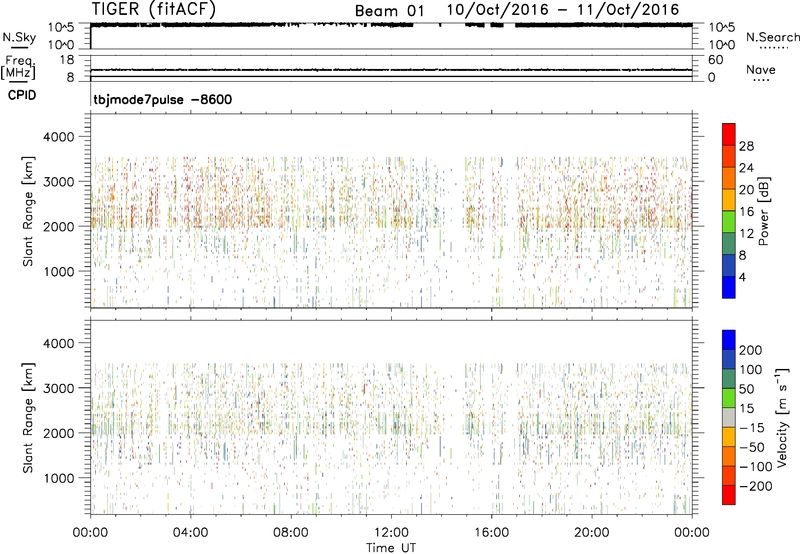Click the 10/Oct/2016 – 11/Oct/2016 date range

click(x=563, y=10)
